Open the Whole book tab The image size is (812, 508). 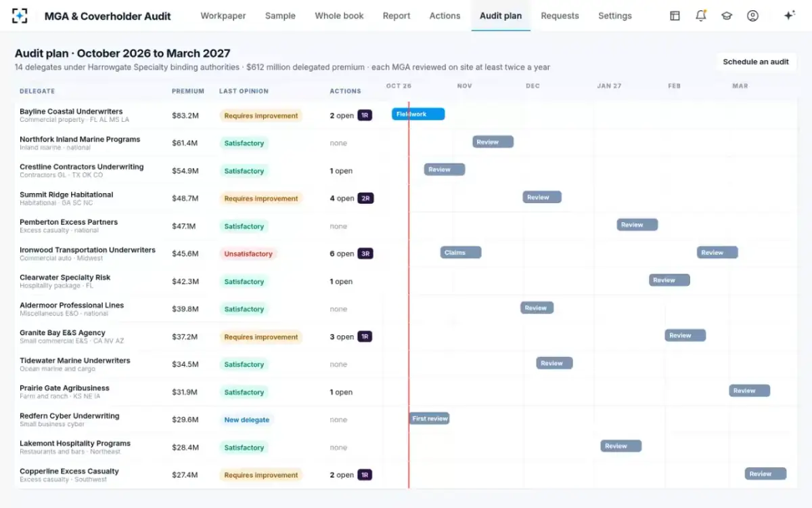[339, 16]
